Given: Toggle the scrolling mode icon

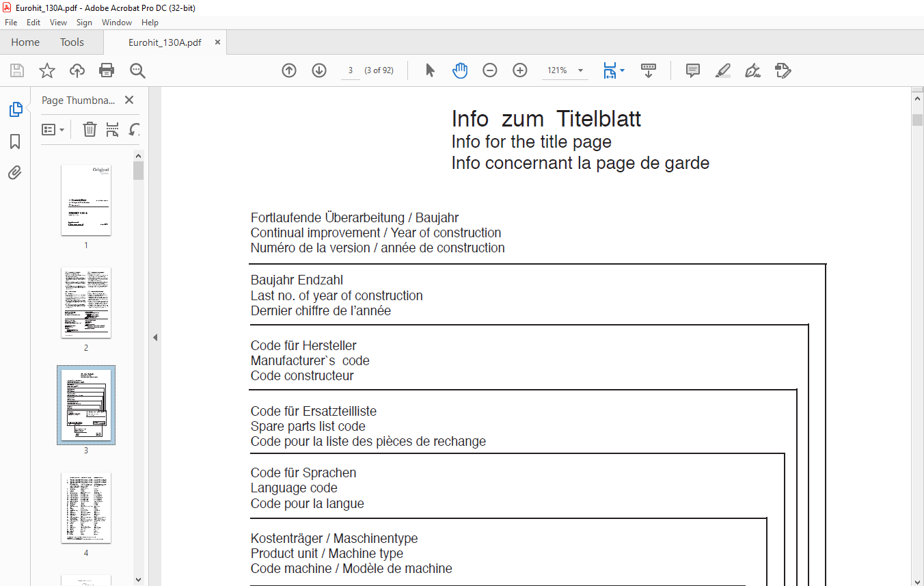Looking at the screenshot, I should point(649,70).
